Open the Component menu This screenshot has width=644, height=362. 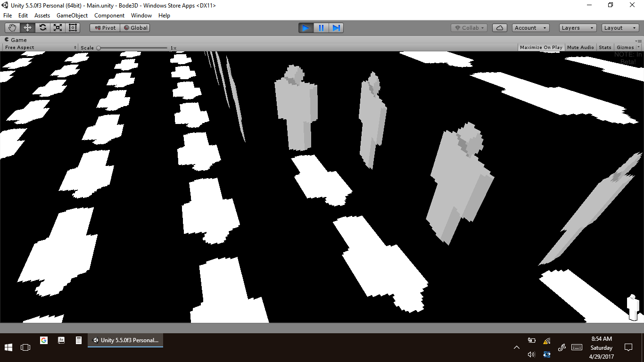coord(109,16)
